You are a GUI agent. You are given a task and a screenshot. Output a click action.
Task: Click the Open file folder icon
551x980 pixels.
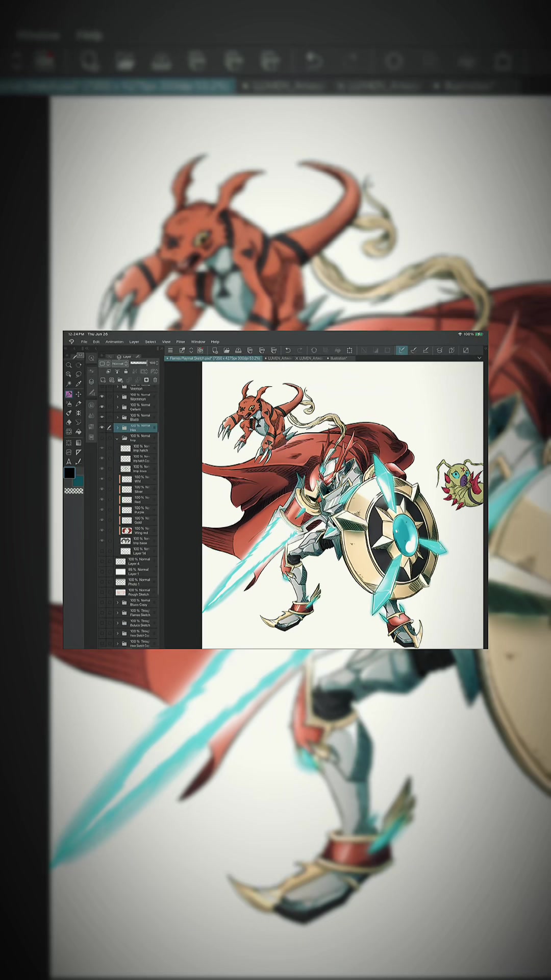[227, 350]
